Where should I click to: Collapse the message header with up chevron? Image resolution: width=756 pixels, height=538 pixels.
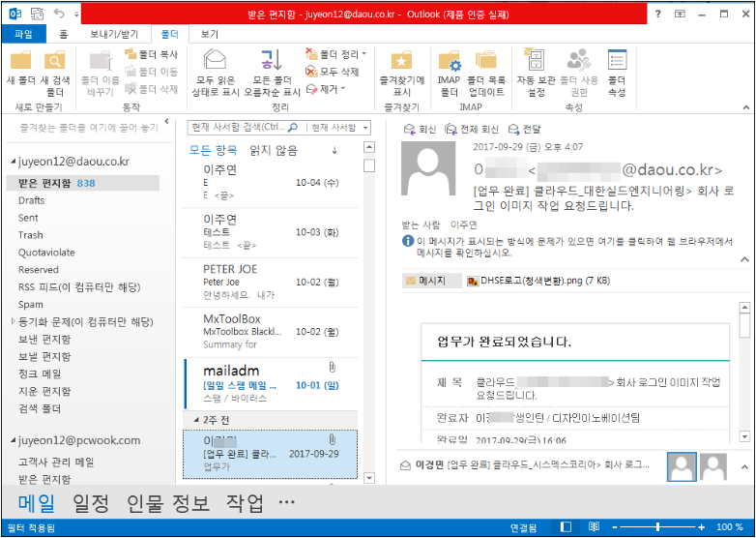click(x=744, y=260)
